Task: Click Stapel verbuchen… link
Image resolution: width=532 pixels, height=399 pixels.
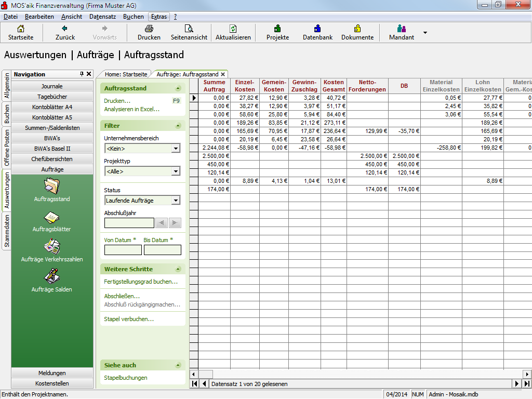Action: pos(129,319)
